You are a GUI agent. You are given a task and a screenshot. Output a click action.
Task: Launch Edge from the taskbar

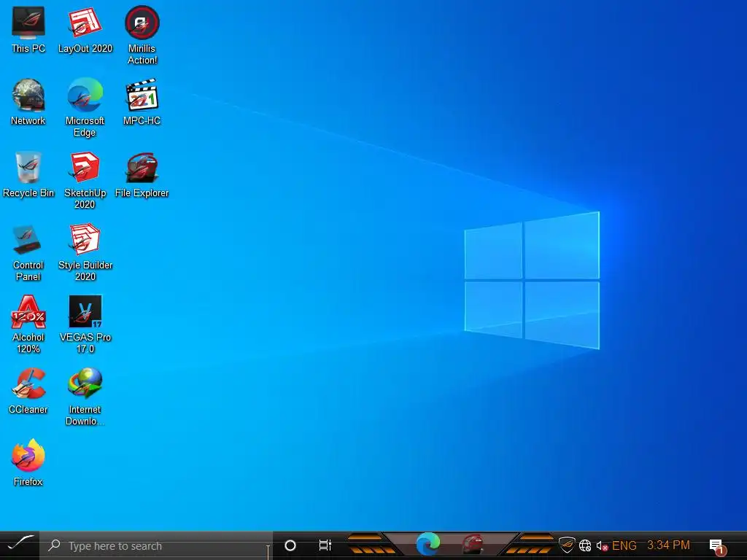coord(427,544)
